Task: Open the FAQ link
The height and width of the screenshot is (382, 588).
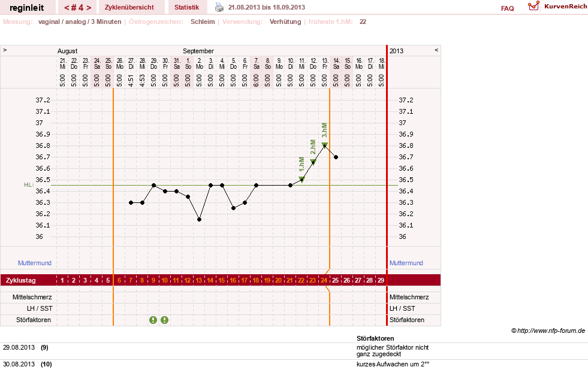Action: coord(507,8)
